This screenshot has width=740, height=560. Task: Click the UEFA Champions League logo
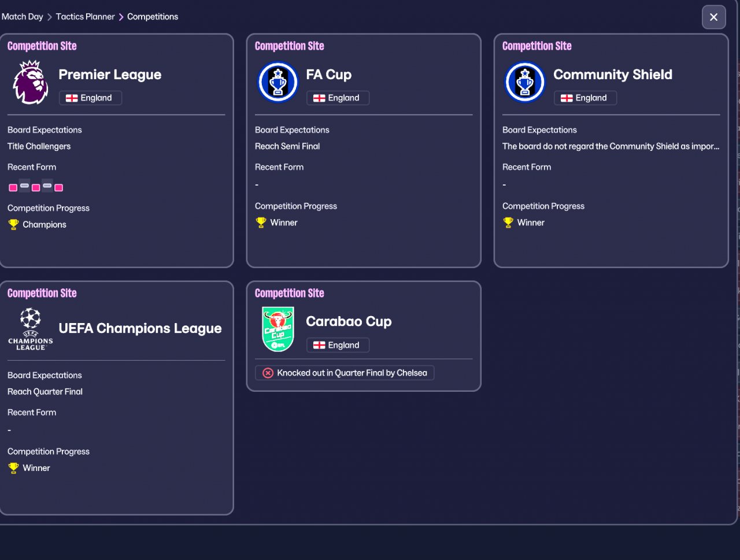[31, 329]
